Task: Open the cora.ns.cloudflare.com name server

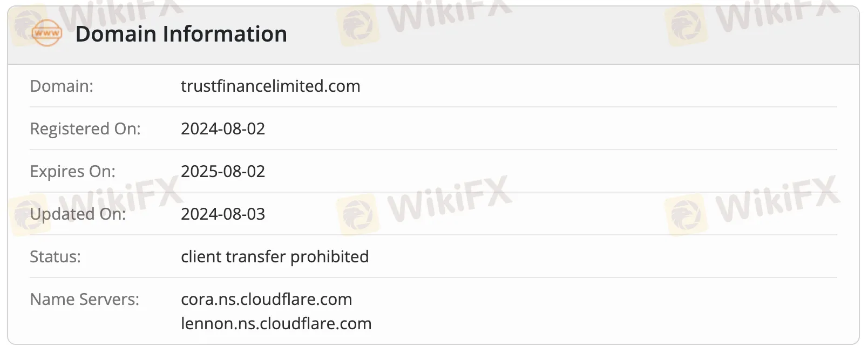Action: [266, 300]
